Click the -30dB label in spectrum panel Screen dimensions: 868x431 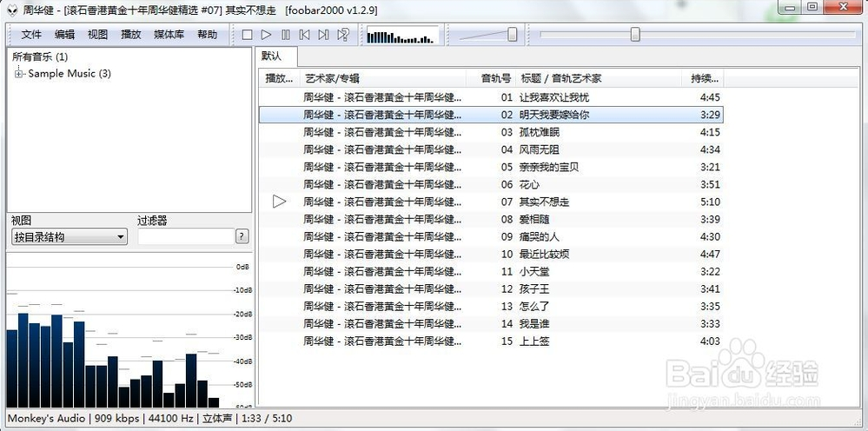click(x=242, y=337)
